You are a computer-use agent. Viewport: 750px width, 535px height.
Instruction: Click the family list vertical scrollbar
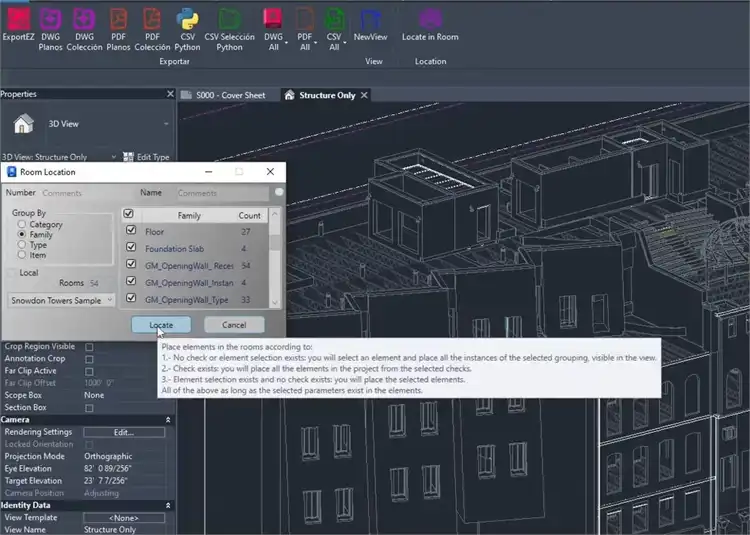277,240
